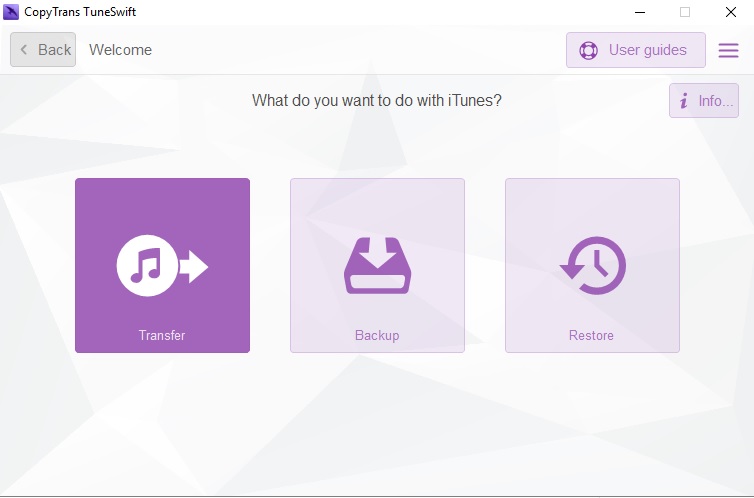This screenshot has width=754, height=498.
Task: Click the CopyTrans TuneSwift app logo
Action: pyautogui.click(x=11, y=12)
